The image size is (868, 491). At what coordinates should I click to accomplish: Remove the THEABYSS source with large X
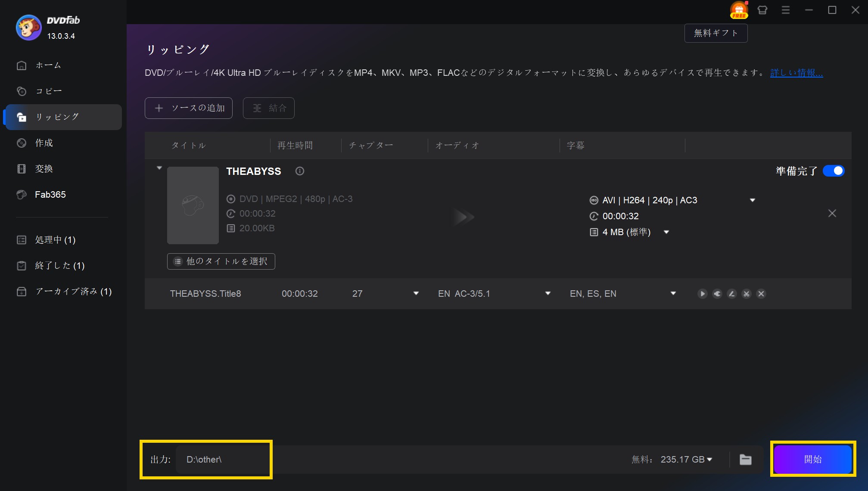click(832, 213)
